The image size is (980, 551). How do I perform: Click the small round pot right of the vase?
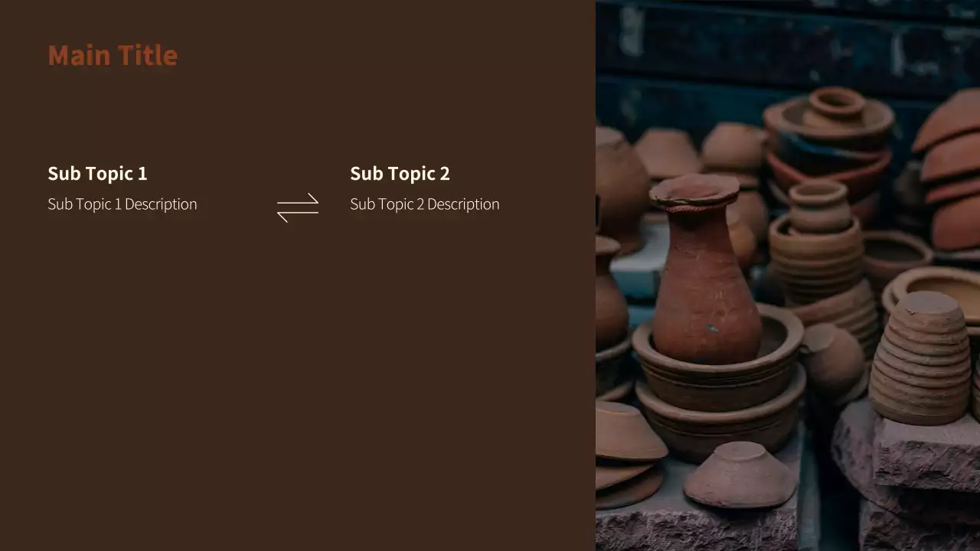[x=831, y=358]
